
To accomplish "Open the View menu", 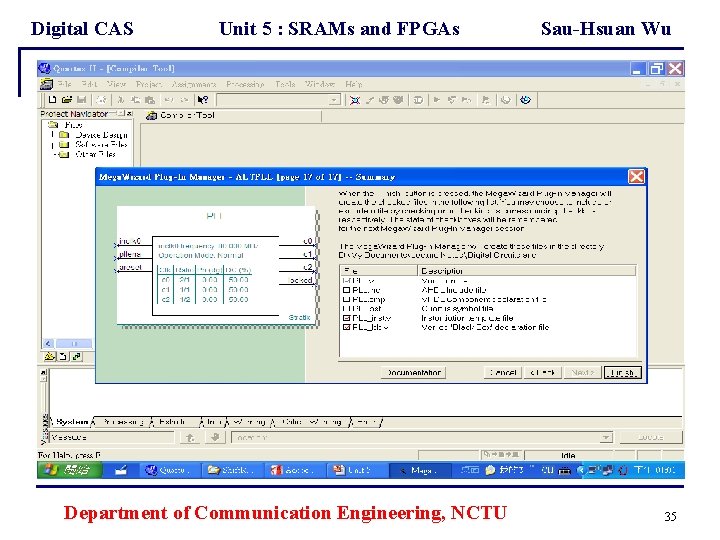I will 116,84.
